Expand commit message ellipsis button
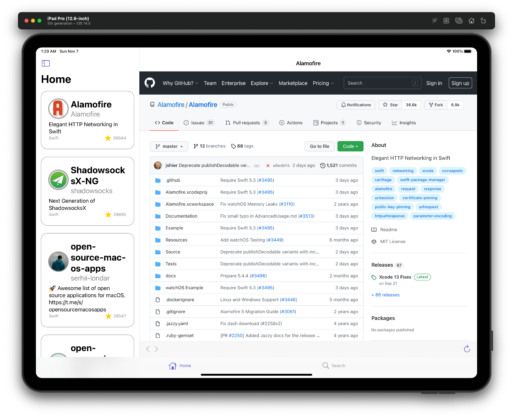The image size is (513, 420). point(257,166)
